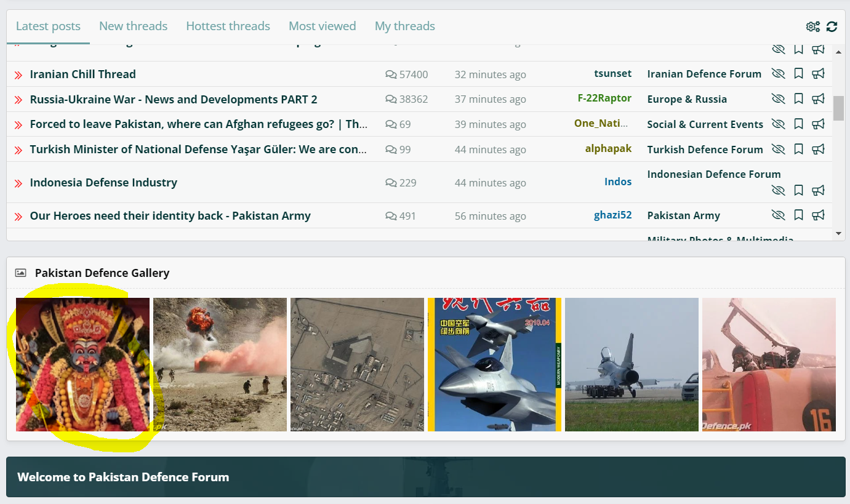Select the My threads tab
The image size is (850, 504).
(x=405, y=26)
